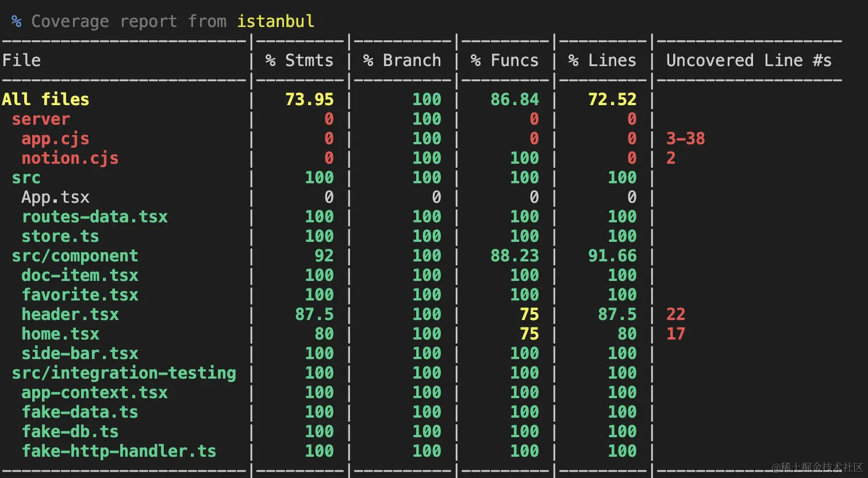Click the 91.66 lines value for src/component

pyautogui.click(x=612, y=256)
